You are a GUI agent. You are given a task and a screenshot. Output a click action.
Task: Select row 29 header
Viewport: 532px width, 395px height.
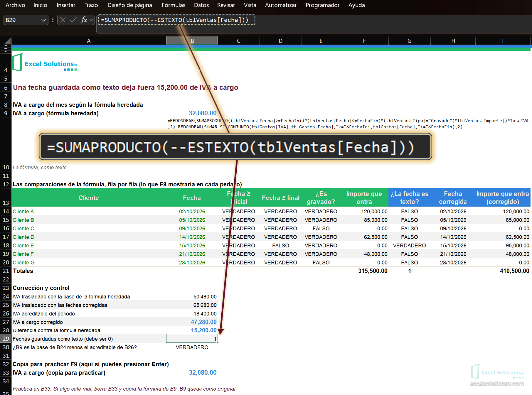(6, 339)
